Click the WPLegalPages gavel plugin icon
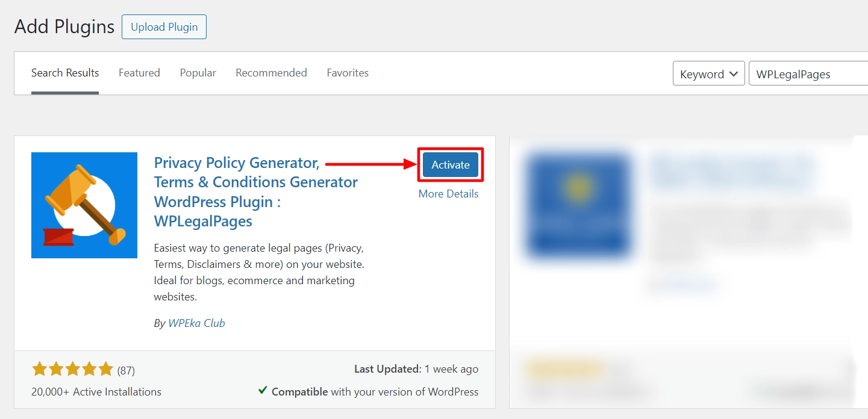868x419 pixels. coord(84,205)
